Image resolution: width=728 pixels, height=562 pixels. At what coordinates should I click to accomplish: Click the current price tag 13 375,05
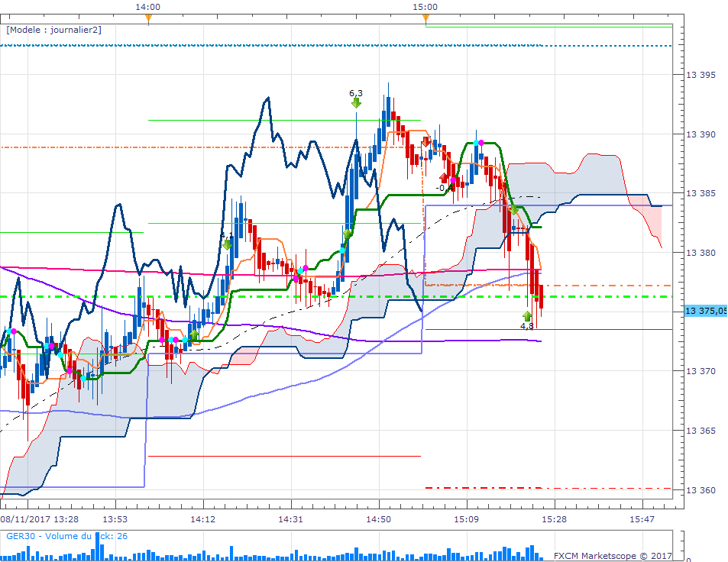pos(706,311)
